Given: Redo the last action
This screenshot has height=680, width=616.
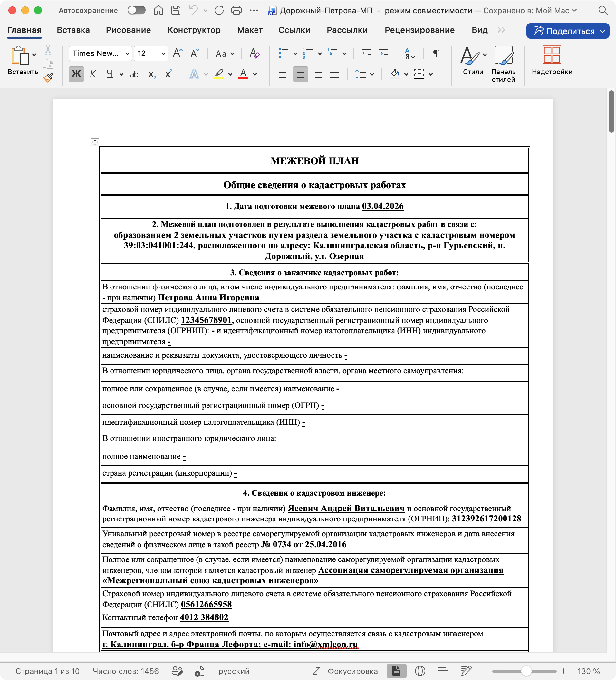Looking at the screenshot, I should [x=219, y=10].
